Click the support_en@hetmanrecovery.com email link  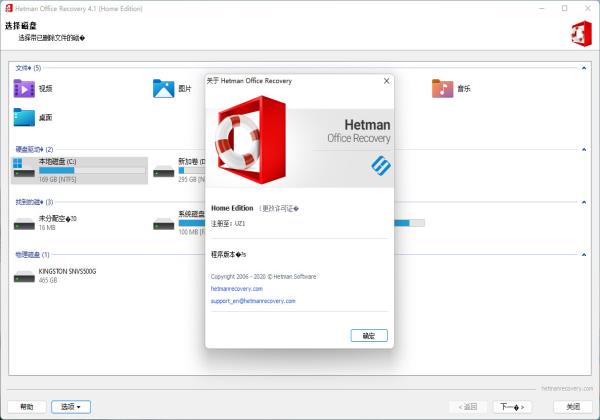pos(253,301)
